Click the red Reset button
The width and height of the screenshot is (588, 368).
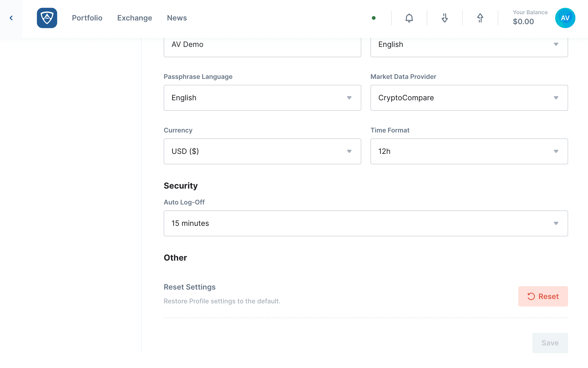point(543,296)
